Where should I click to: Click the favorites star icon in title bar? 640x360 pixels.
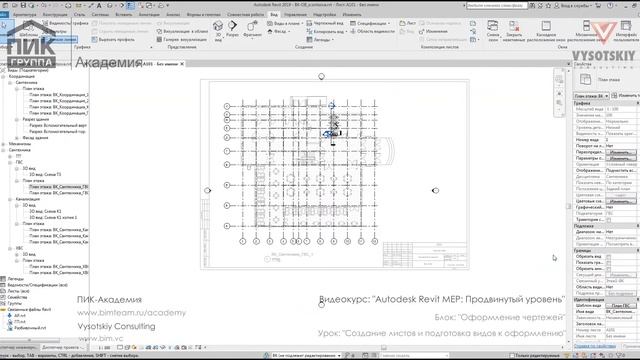tap(548, 6)
